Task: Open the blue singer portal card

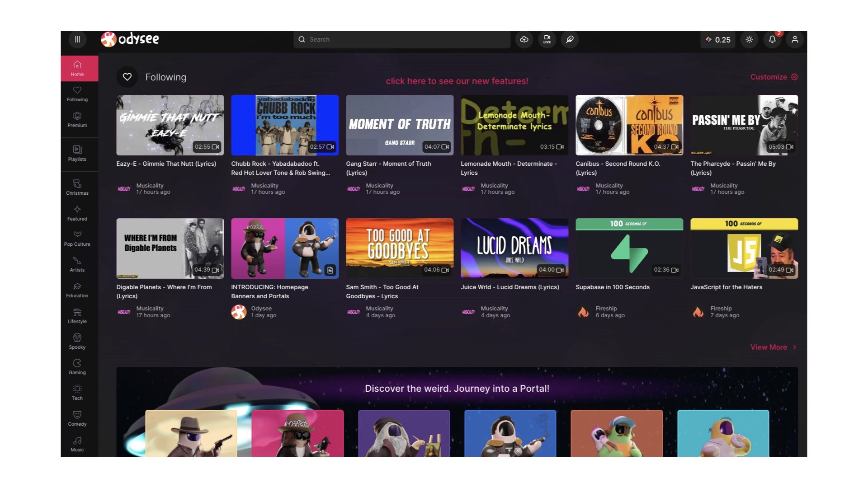Action: (510, 433)
